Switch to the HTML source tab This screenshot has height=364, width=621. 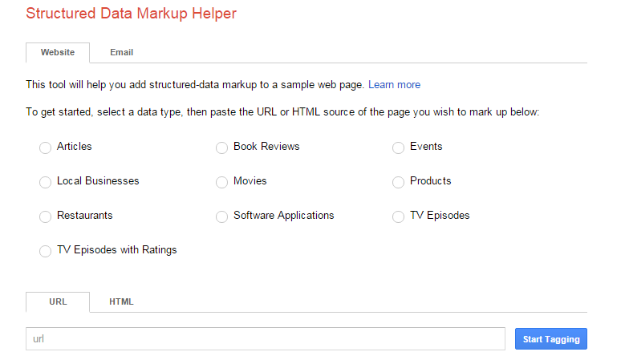pos(121,301)
